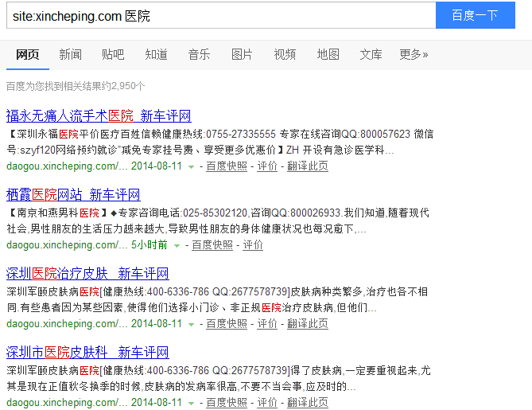
Task: Open result 深圳市医院皮肤科_新车评网
Action: [87, 352]
